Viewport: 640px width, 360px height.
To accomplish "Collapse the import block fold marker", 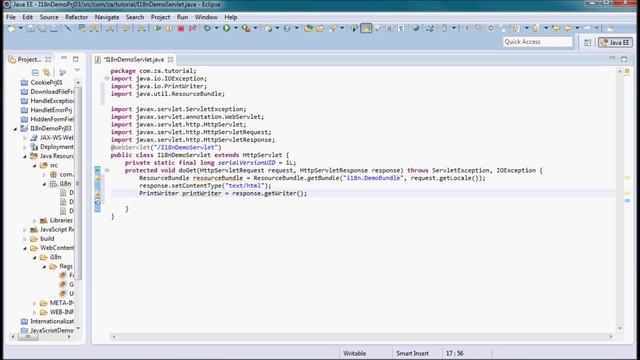I will click(107, 78).
